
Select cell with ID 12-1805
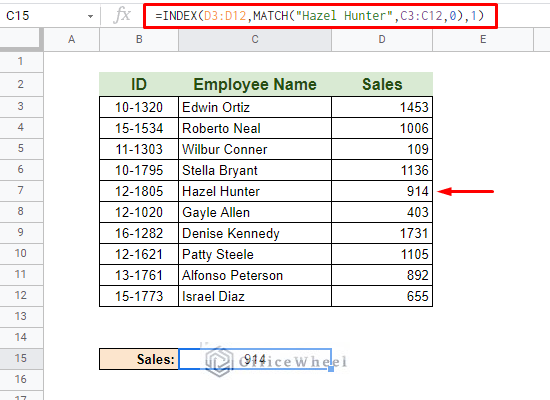[139, 191]
